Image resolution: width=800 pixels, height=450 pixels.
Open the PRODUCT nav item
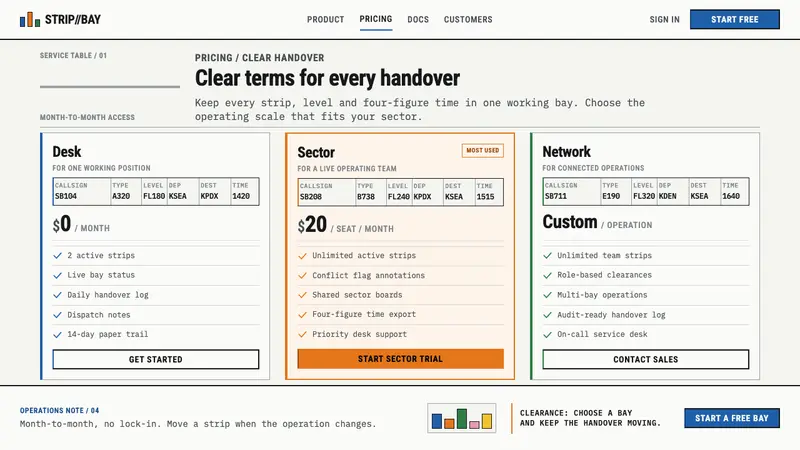326,19
